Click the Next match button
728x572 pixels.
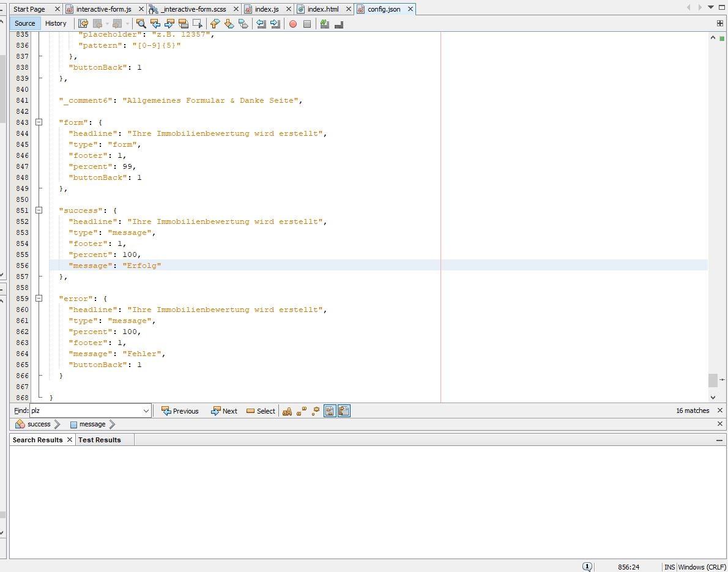(224, 411)
